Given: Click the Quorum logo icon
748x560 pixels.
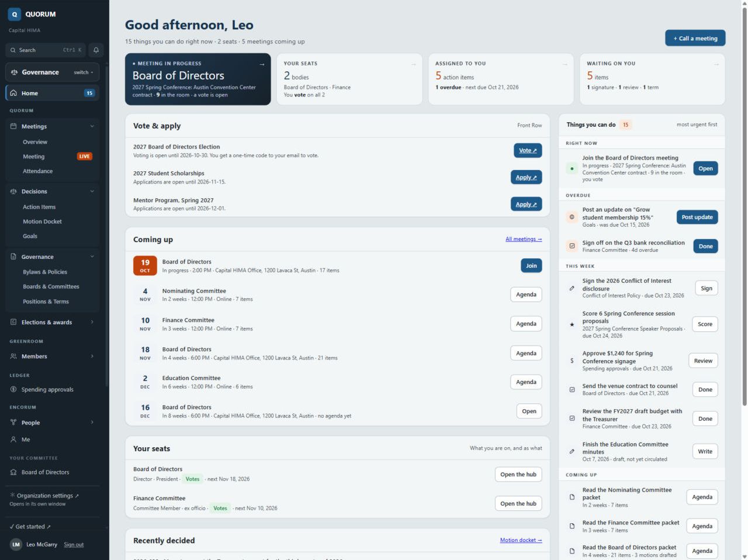Looking at the screenshot, I should pos(15,14).
